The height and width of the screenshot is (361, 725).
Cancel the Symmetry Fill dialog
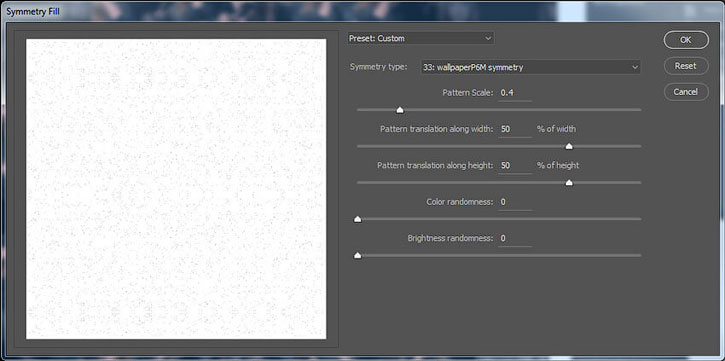pyautogui.click(x=686, y=92)
